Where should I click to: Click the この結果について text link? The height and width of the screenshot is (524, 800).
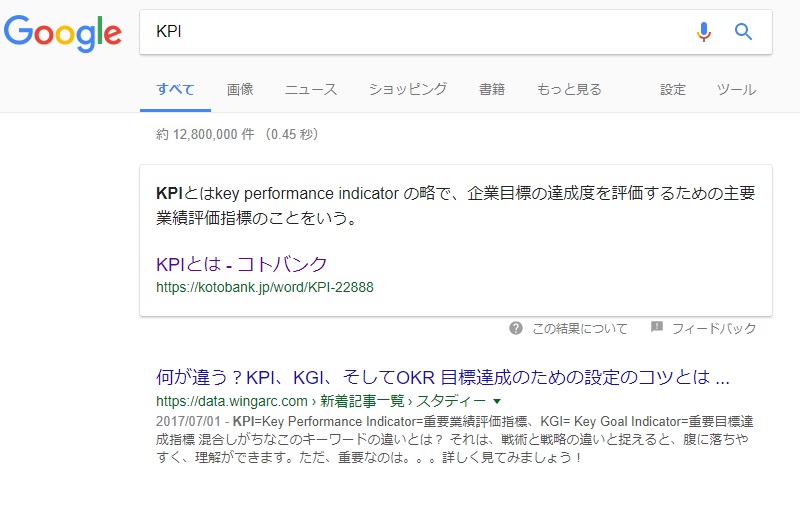pos(580,328)
